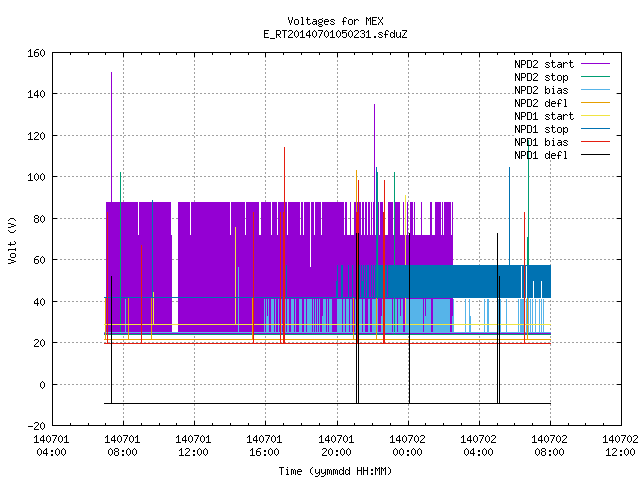The height and width of the screenshot is (480, 640).
Task: Click the 140702 00:00 x-axis tick label
Action: [407, 446]
